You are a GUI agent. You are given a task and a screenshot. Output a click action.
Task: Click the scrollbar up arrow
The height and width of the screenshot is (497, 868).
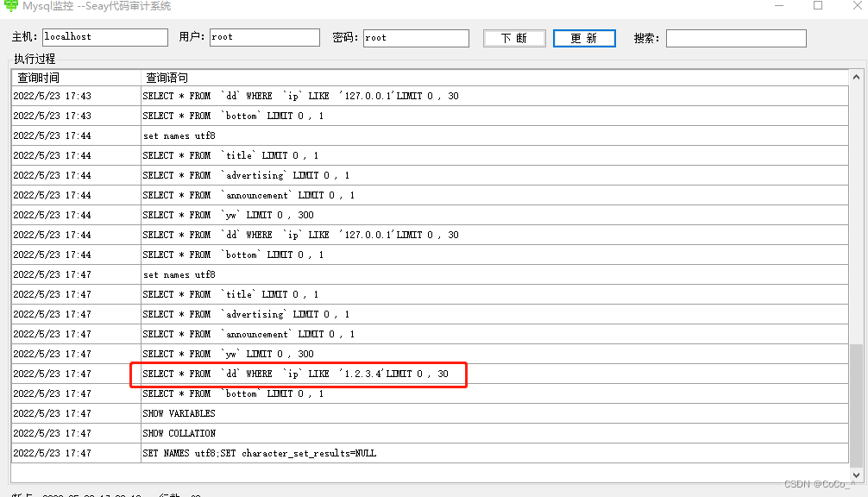(857, 78)
